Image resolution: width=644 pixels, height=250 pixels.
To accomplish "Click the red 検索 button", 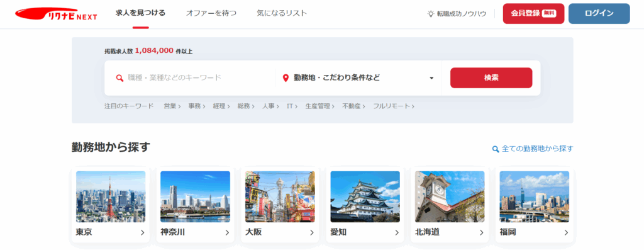I will point(491,77).
